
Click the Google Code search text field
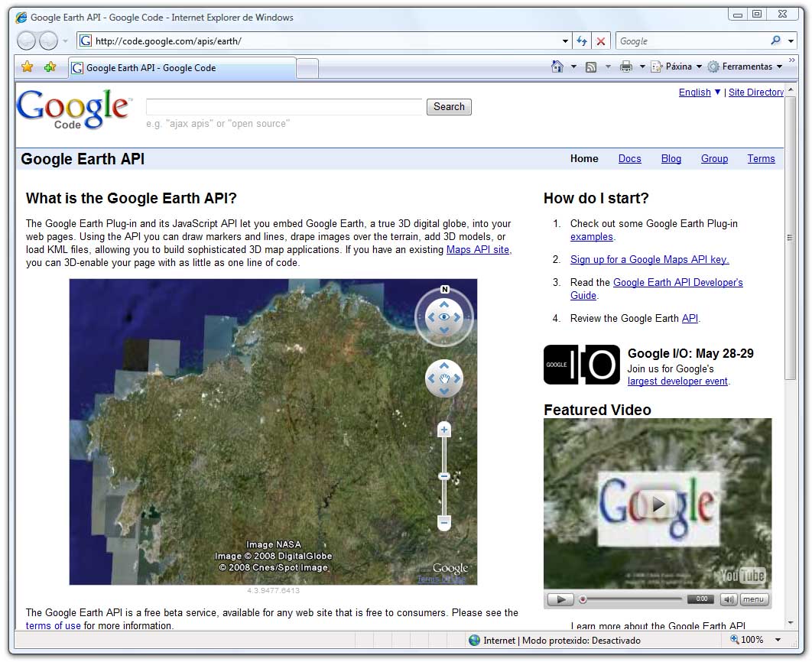point(284,106)
